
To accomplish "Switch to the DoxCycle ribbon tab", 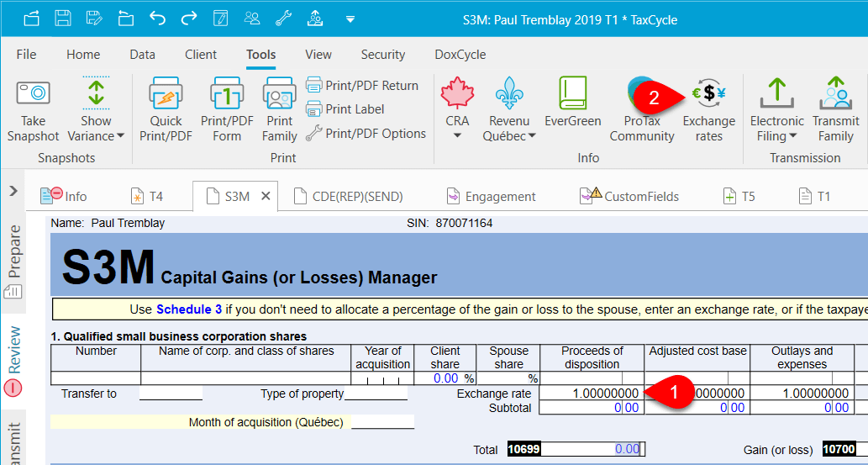I will tap(460, 55).
